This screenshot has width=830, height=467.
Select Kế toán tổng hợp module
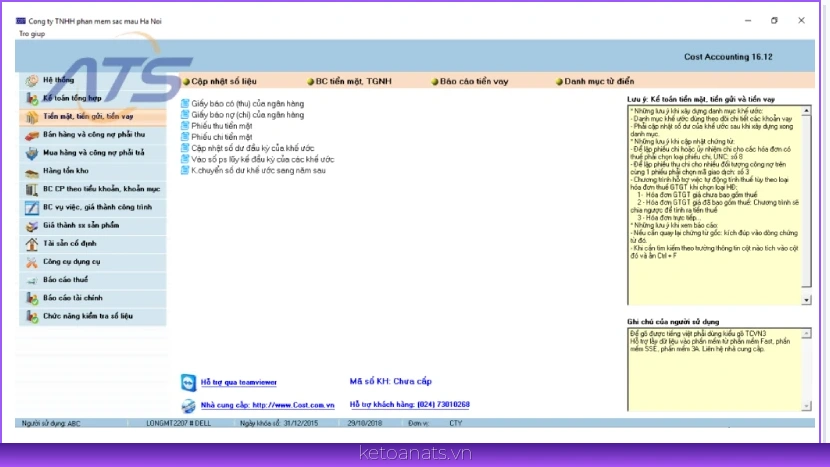93,98
